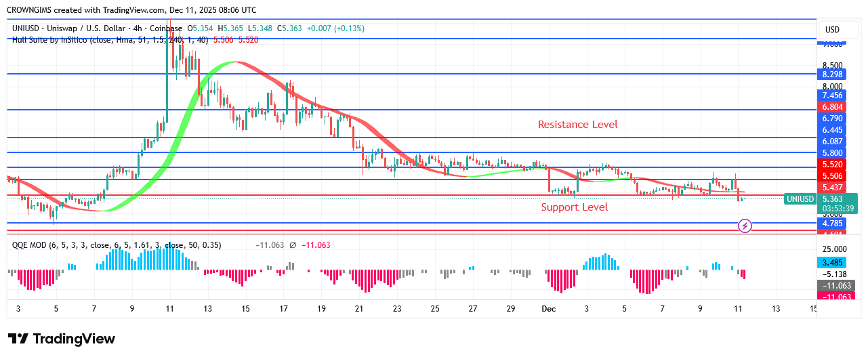
Task: Click the 5.437 price axis label
Action: pyautogui.click(x=832, y=188)
